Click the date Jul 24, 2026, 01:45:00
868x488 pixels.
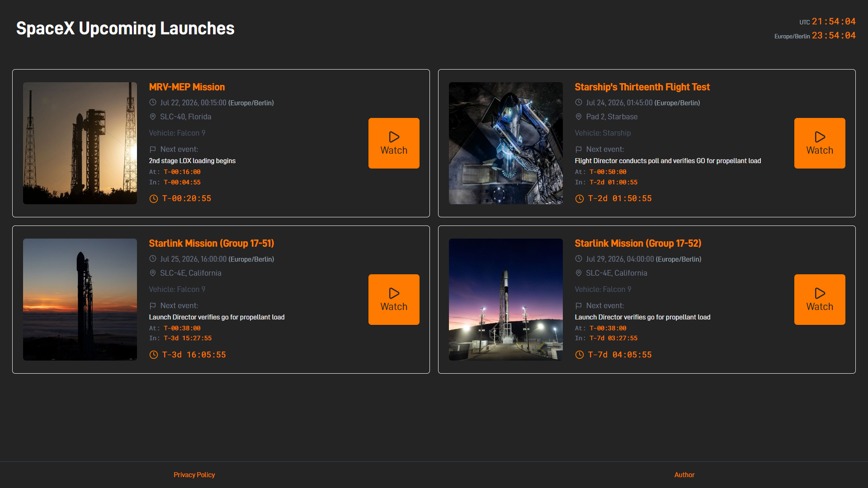pyautogui.click(x=619, y=103)
